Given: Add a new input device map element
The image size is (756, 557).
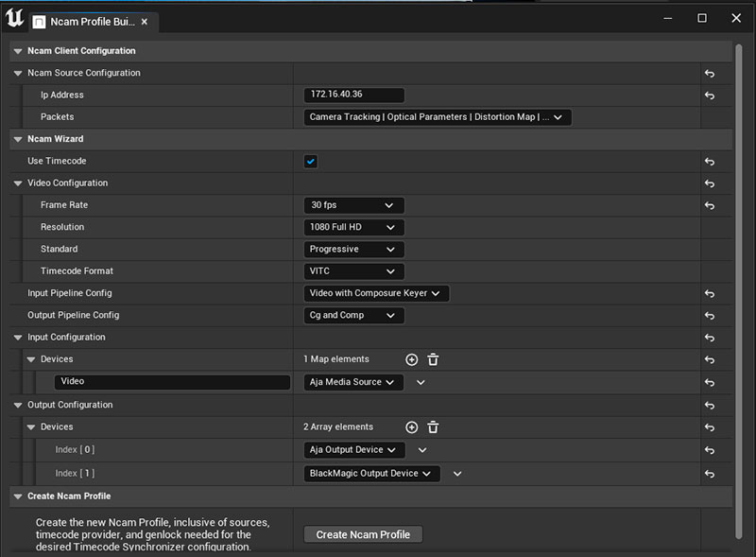Looking at the screenshot, I should click(411, 359).
